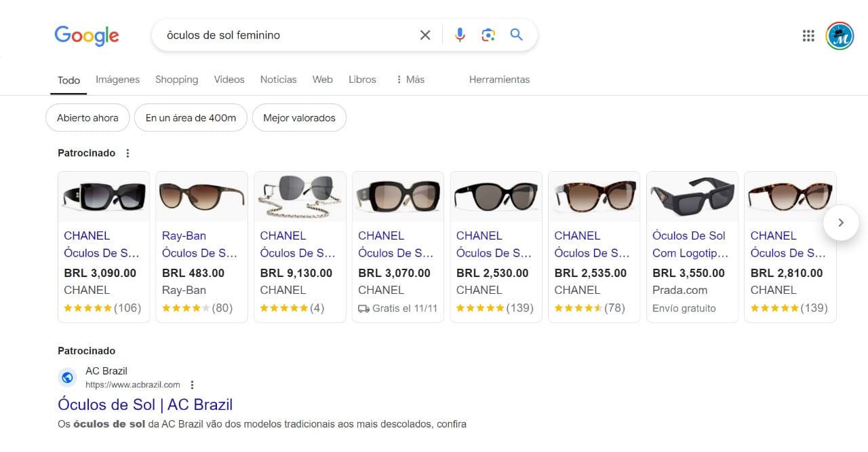Click the Gratis el 11/11 delivery text
This screenshot has height=452, width=868.
406,308
